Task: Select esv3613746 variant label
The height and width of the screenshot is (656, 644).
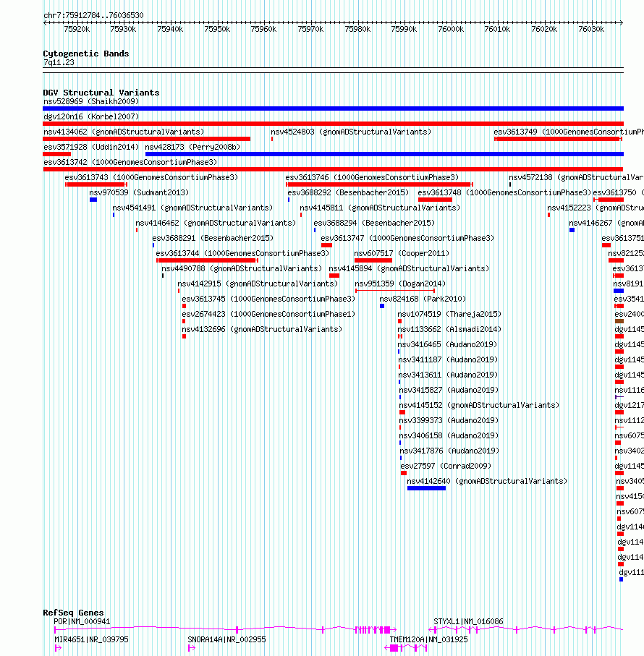Action: (372, 177)
